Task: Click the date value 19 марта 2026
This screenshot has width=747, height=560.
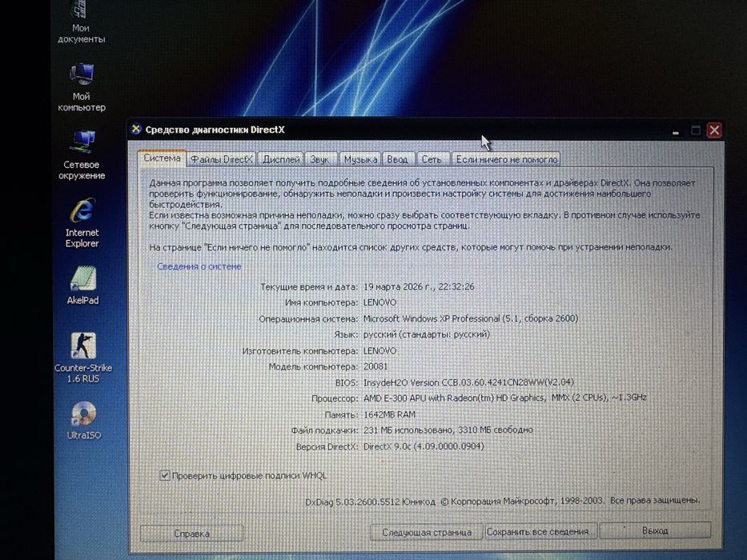Action: [x=420, y=286]
